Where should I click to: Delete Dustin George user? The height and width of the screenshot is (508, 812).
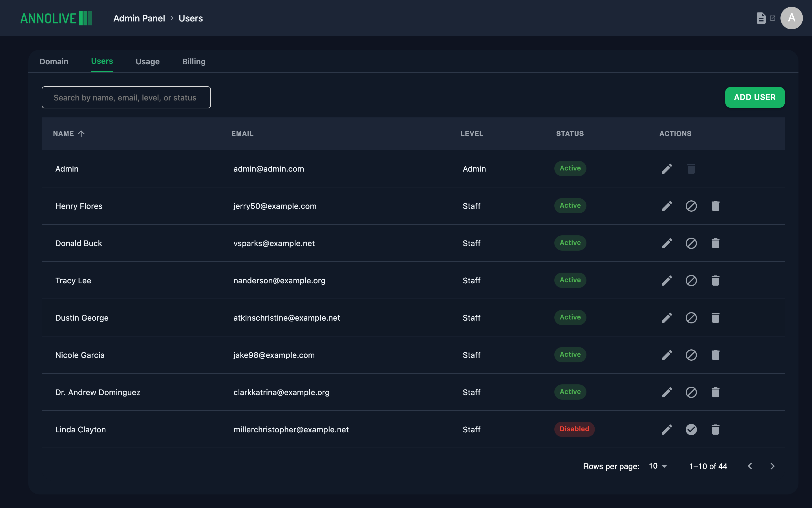715,318
